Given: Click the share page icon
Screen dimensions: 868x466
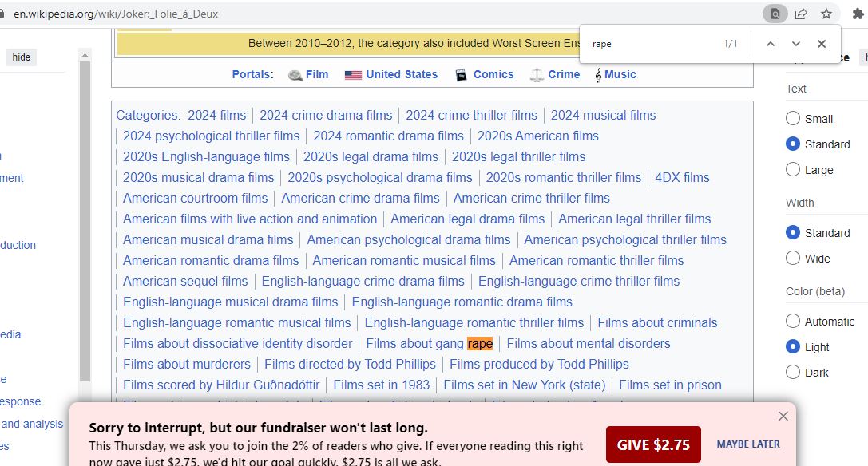Looking at the screenshot, I should (x=801, y=14).
